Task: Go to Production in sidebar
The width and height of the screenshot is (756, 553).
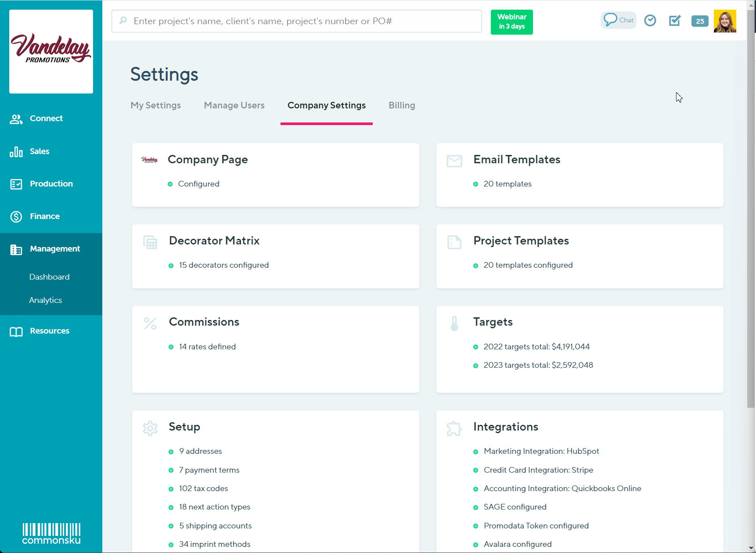Action: 51,184
